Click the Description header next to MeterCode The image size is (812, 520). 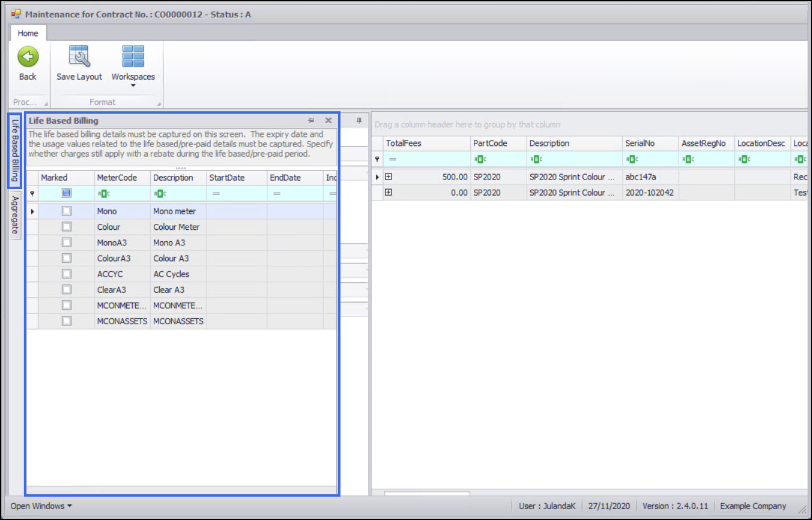(179, 178)
